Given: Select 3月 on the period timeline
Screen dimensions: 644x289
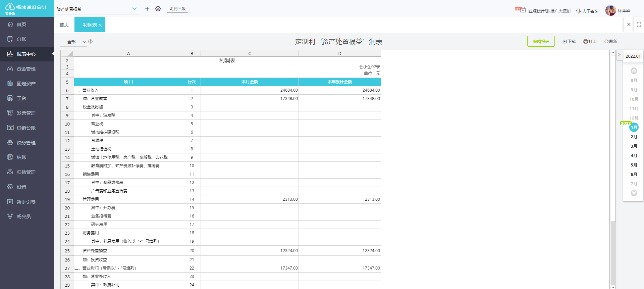Looking at the screenshot, I should pyautogui.click(x=634, y=146).
